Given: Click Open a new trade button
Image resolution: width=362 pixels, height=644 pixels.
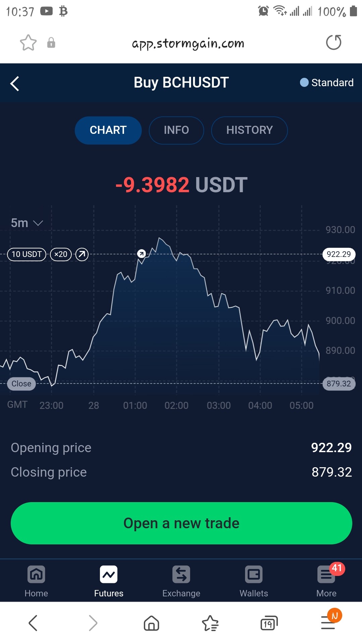Looking at the screenshot, I should pyautogui.click(x=181, y=523).
